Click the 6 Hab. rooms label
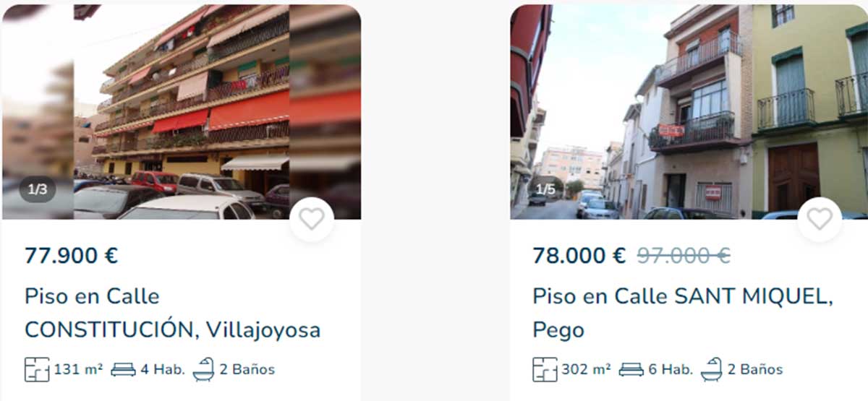Image resolution: width=868 pixels, height=401 pixels. click(x=670, y=369)
